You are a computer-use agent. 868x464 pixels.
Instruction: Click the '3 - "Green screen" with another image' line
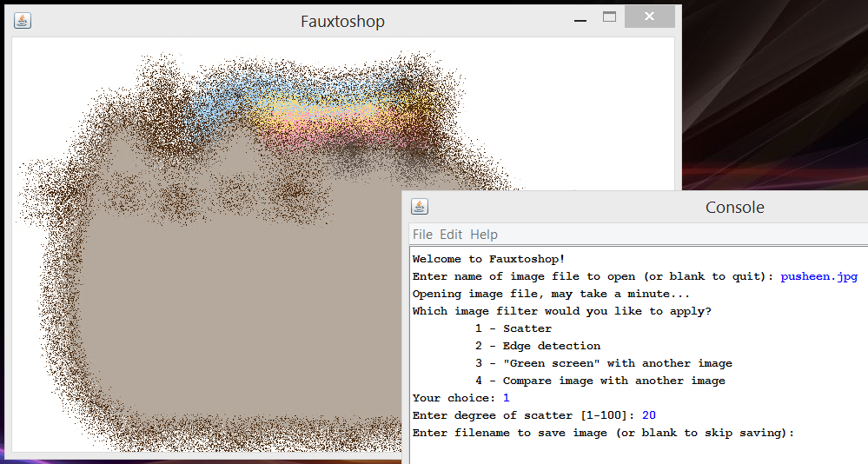[x=603, y=363]
